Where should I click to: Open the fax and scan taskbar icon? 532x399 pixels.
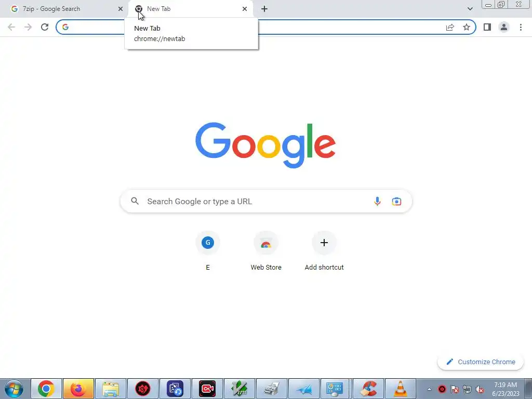(x=272, y=389)
